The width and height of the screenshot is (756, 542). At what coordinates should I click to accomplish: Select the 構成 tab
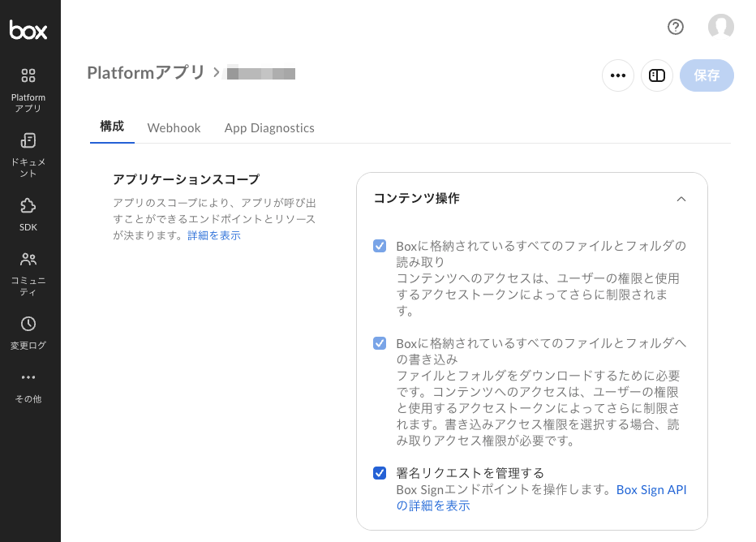112,127
